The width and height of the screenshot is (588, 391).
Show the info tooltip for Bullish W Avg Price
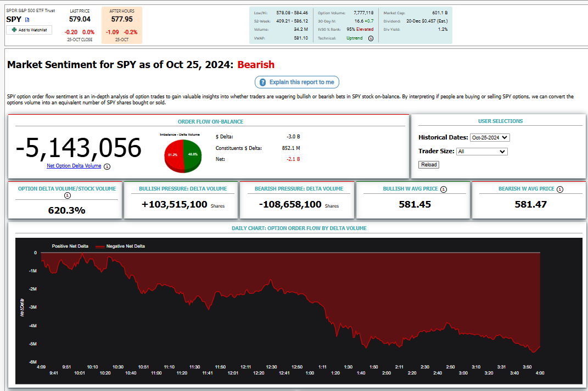pos(444,189)
